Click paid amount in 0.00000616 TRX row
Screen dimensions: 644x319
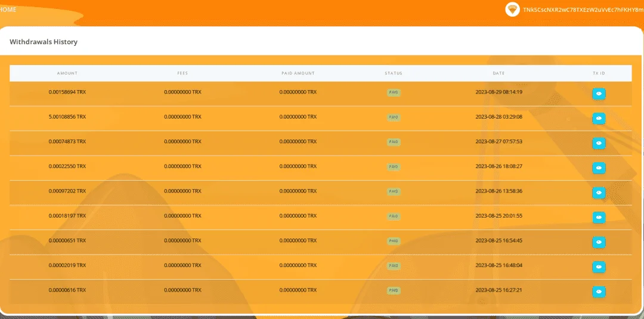pyautogui.click(x=298, y=290)
